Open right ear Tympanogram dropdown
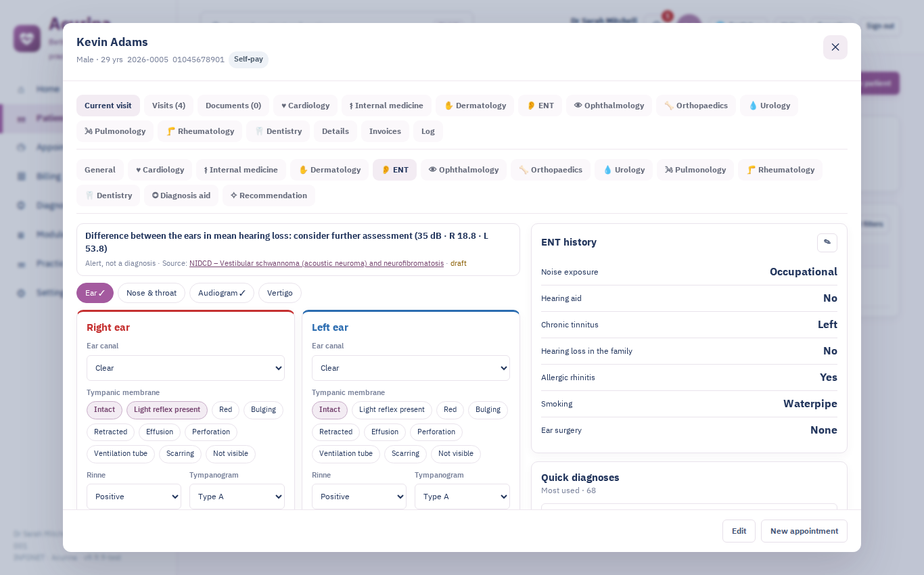 point(237,497)
